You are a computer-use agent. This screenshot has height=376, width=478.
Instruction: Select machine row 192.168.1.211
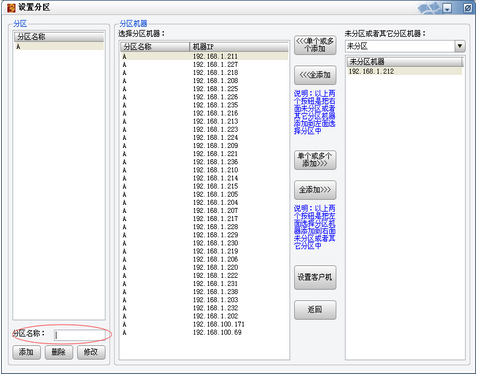[x=204, y=56]
